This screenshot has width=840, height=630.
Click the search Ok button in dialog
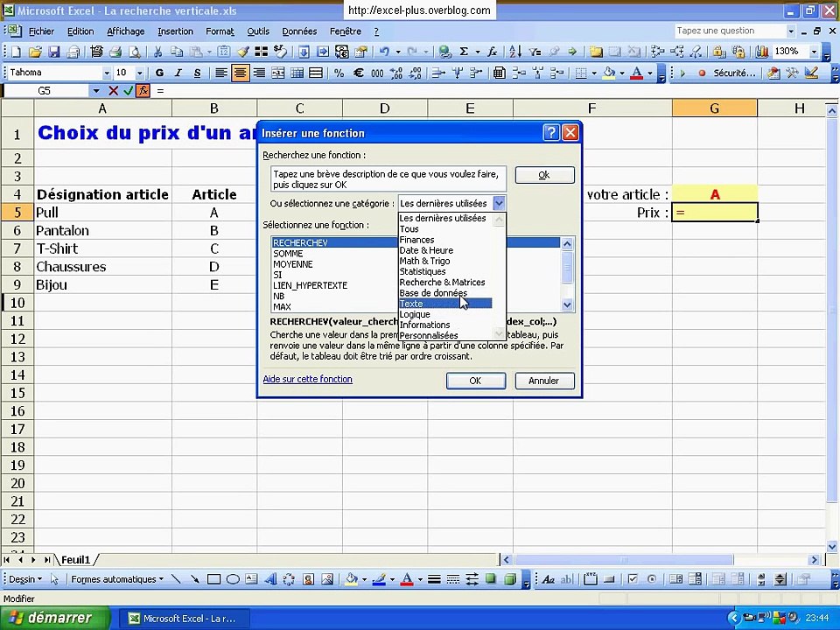[x=545, y=175]
